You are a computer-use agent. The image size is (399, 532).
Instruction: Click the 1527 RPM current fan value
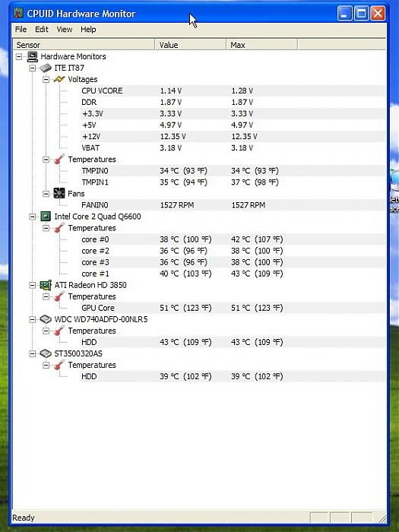pos(177,205)
